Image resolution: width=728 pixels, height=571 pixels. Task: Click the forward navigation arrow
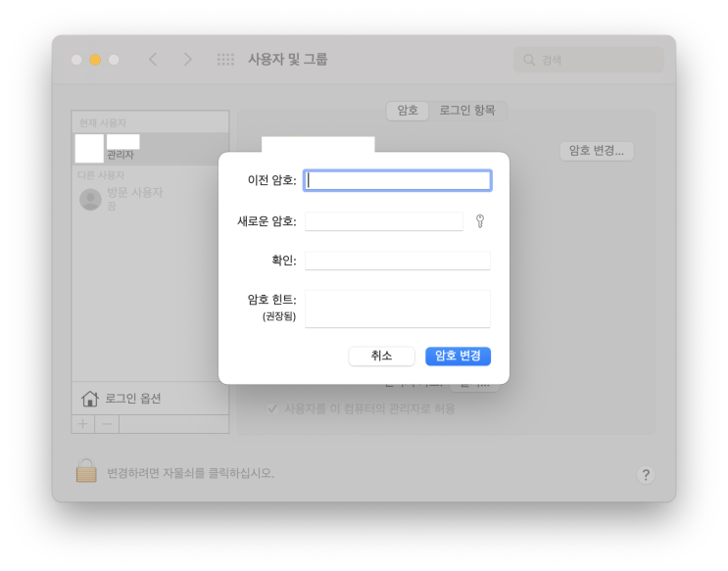[x=187, y=60]
